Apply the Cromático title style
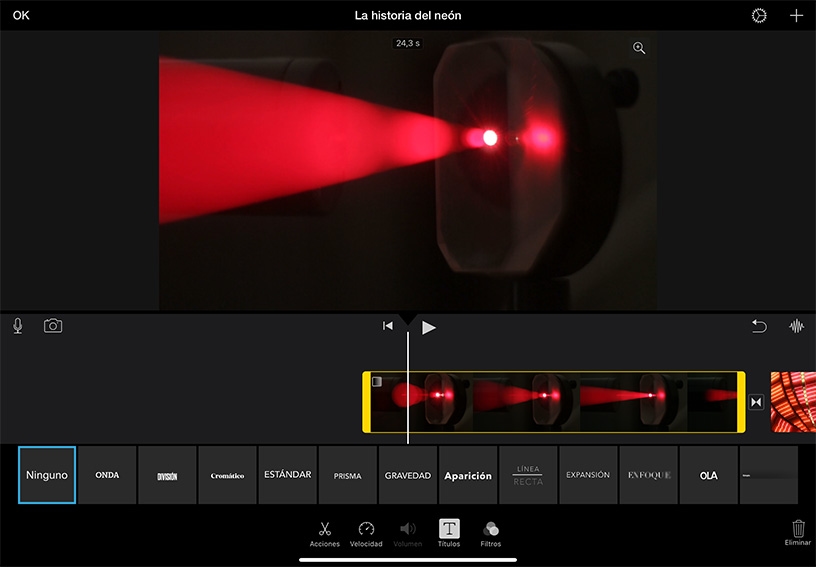The image size is (816, 567). pyautogui.click(x=227, y=475)
